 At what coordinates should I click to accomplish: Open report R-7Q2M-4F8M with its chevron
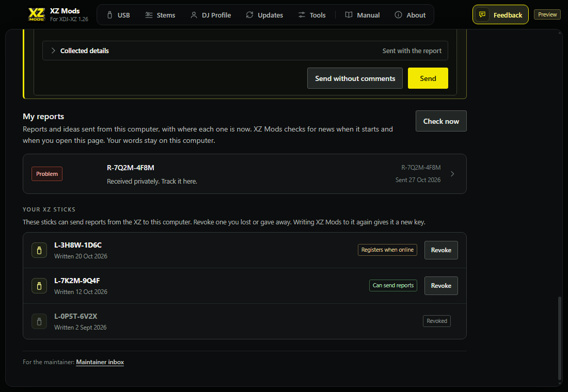point(452,174)
